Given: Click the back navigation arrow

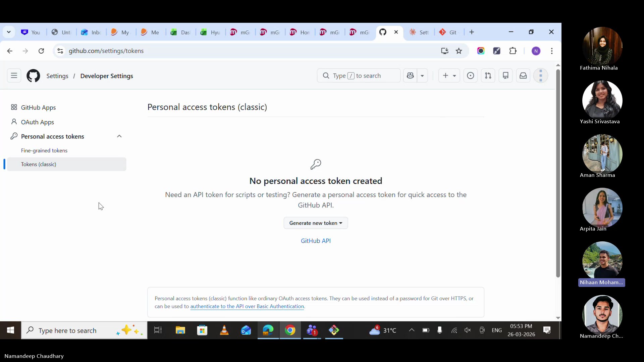Looking at the screenshot, I should tap(10, 51).
